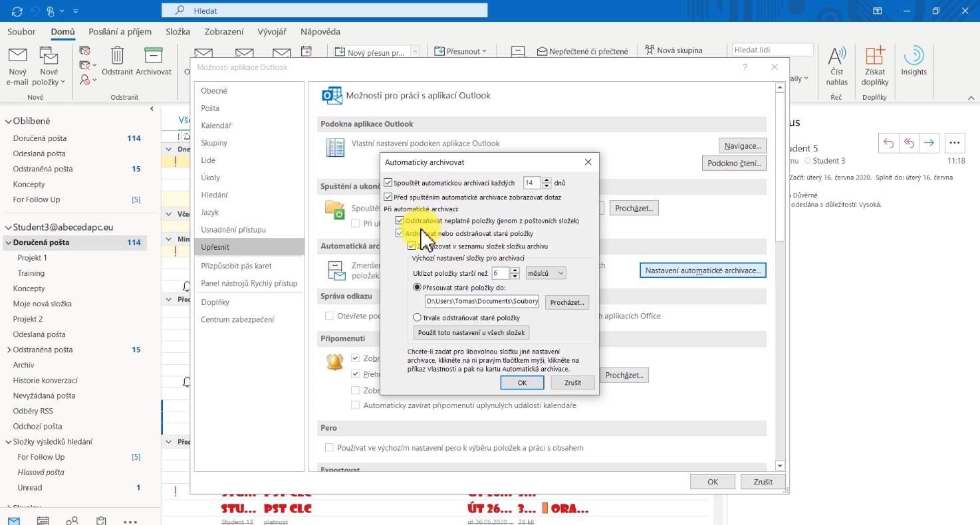
Task: Click the Ignore conversation icon in ribbon
Action: [85, 51]
